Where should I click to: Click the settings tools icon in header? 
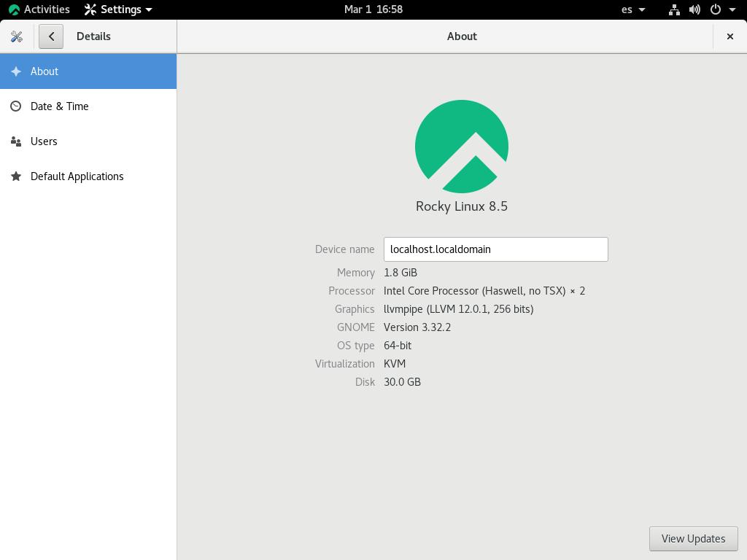click(x=17, y=36)
